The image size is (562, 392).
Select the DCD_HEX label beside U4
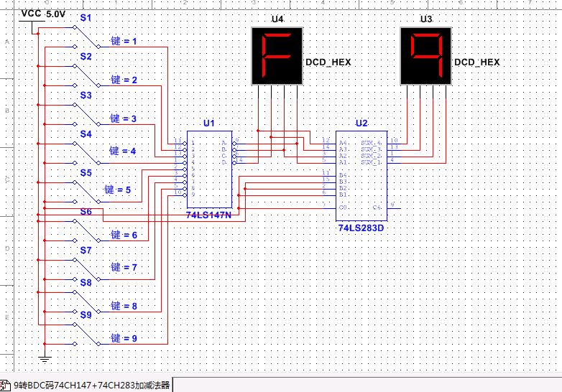coord(328,62)
